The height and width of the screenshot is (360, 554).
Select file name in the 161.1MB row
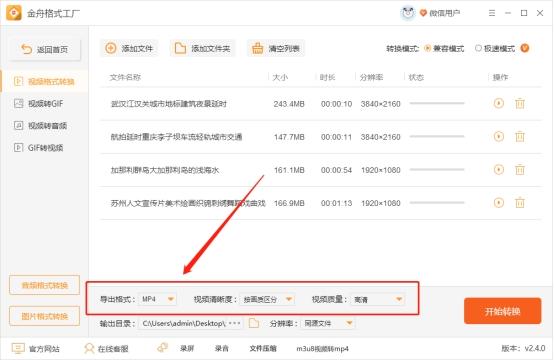(165, 170)
